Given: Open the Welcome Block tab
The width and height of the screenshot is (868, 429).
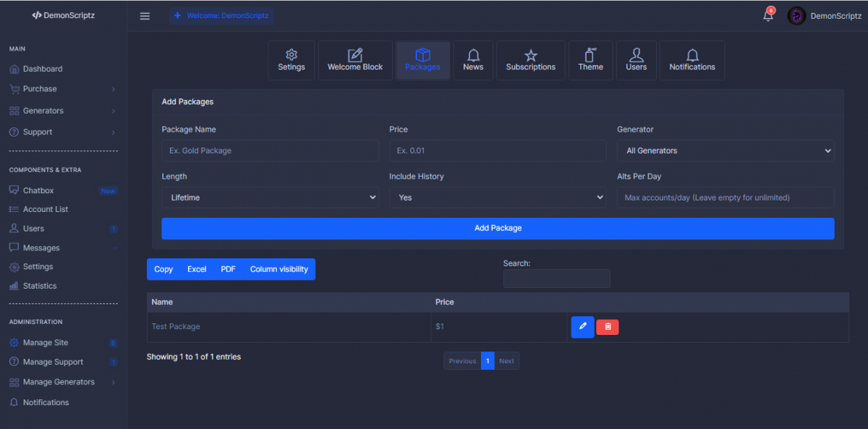Looking at the screenshot, I should pyautogui.click(x=355, y=60).
